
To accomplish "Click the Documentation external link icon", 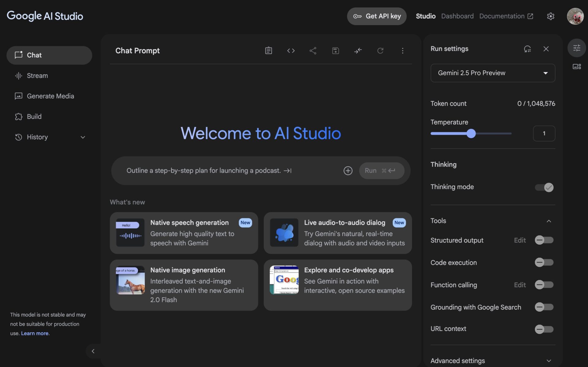I will [530, 16].
